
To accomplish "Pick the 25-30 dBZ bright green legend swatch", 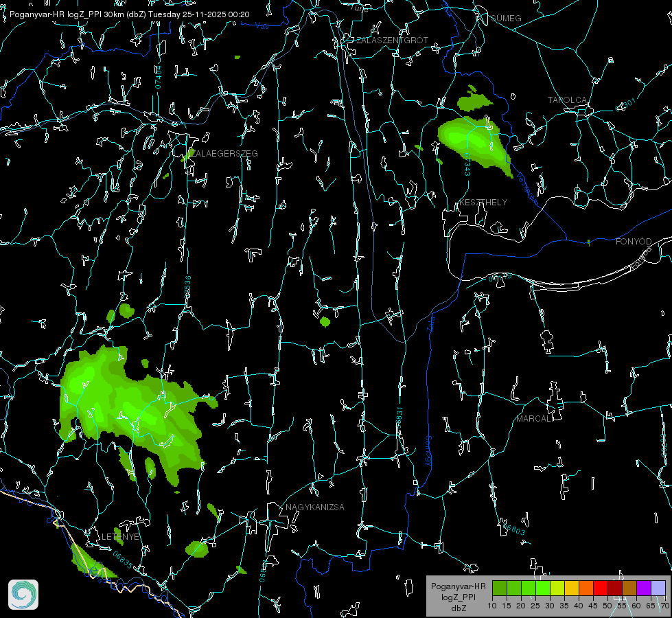I will tap(543, 588).
